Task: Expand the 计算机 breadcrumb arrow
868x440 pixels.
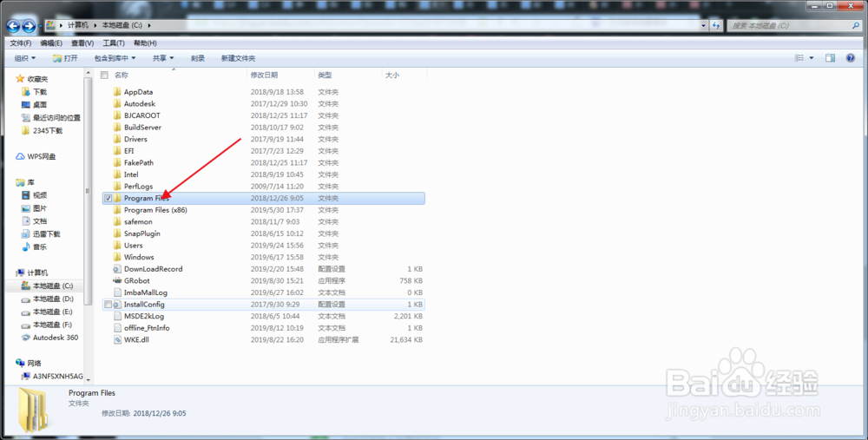Action: tap(95, 25)
